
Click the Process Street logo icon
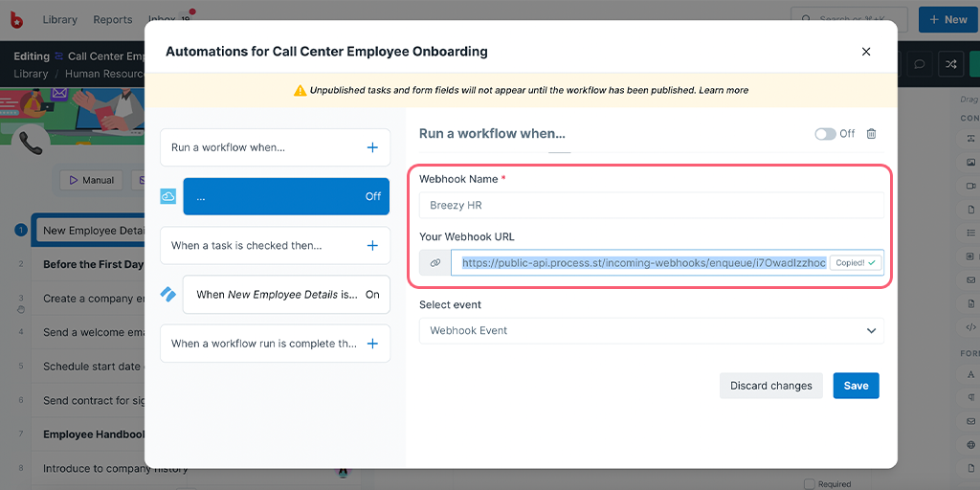(x=16, y=20)
